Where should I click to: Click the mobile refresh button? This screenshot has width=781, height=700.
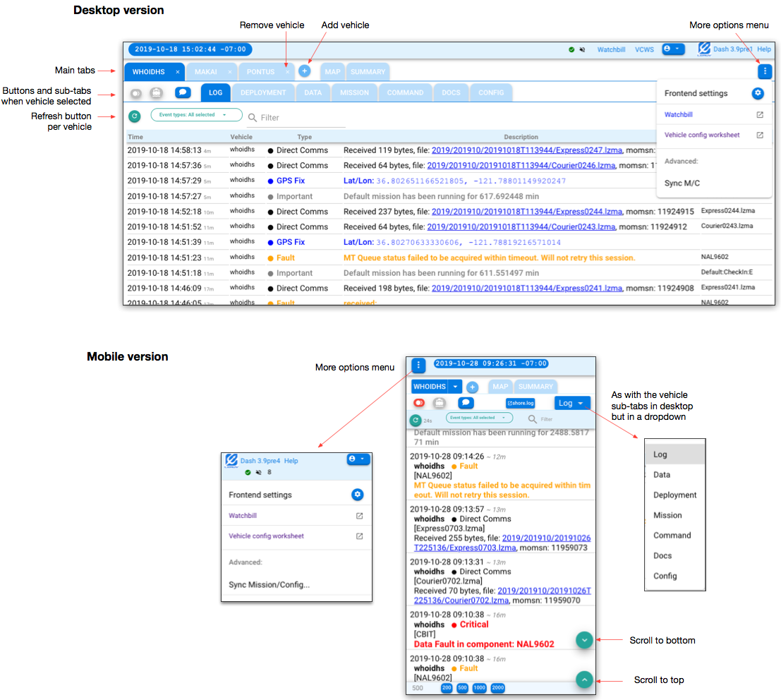(416, 420)
